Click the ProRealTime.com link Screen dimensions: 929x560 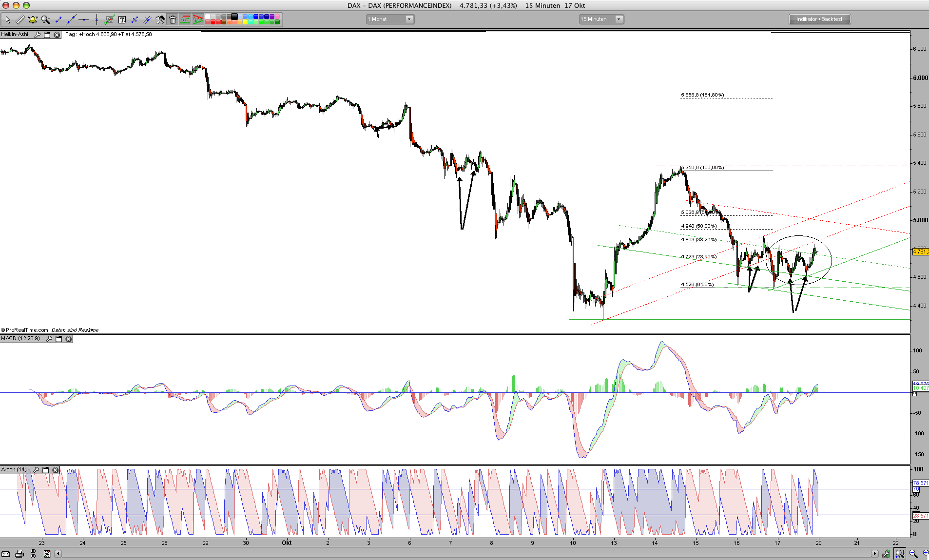(x=27, y=330)
